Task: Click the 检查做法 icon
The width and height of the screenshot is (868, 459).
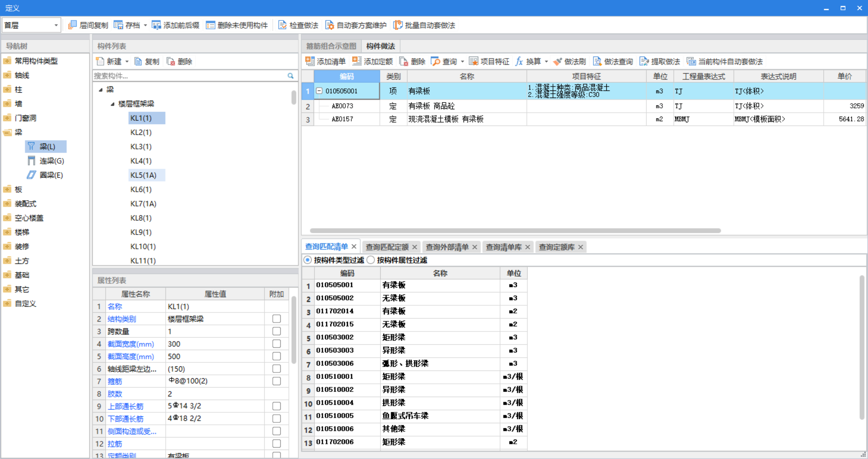Action: (283, 25)
